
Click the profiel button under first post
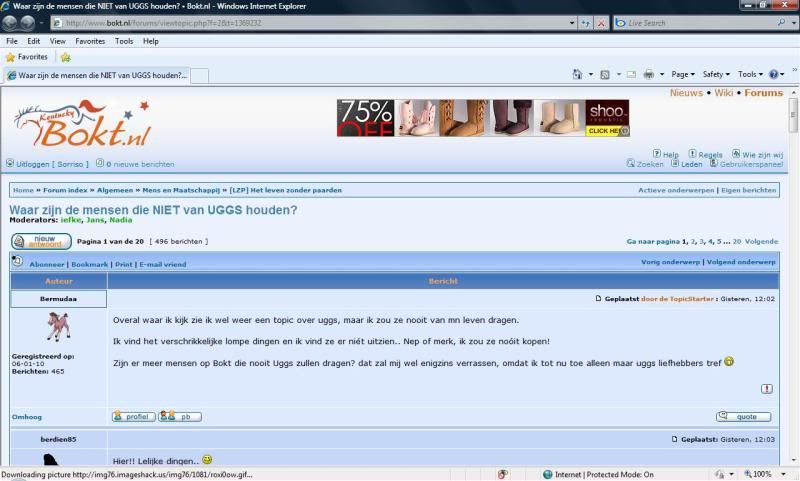[x=133, y=417]
